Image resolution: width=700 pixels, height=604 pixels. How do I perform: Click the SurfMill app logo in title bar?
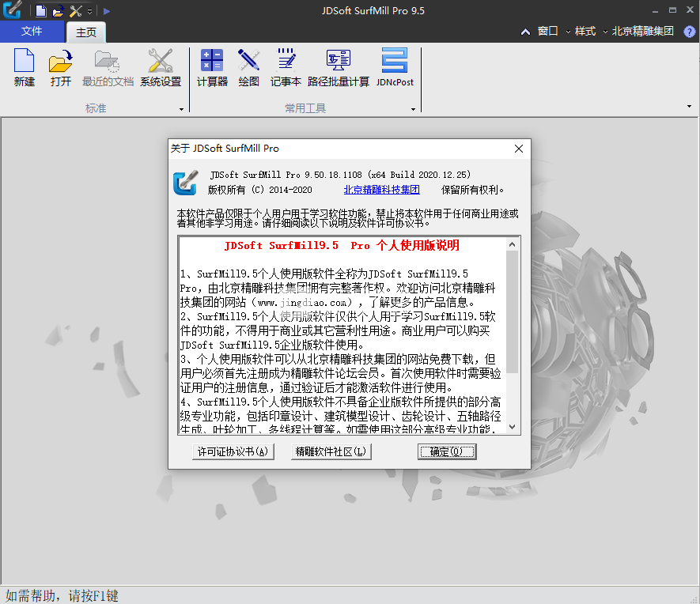coord(12,9)
